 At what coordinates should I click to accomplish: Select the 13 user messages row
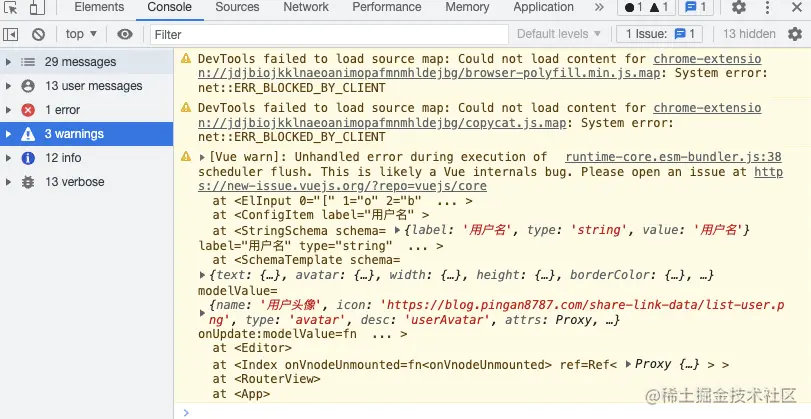[x=86, y=86]
